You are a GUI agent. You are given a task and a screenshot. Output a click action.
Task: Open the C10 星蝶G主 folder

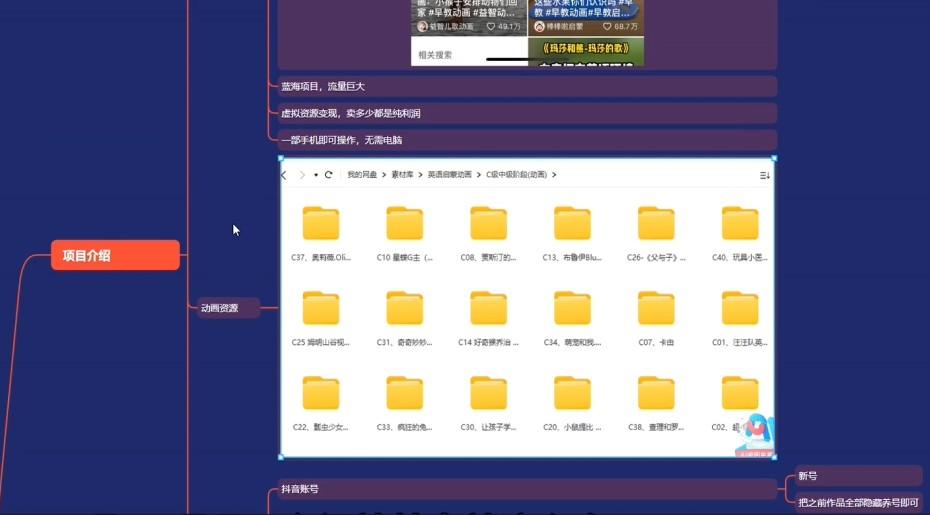coord(405,224)
